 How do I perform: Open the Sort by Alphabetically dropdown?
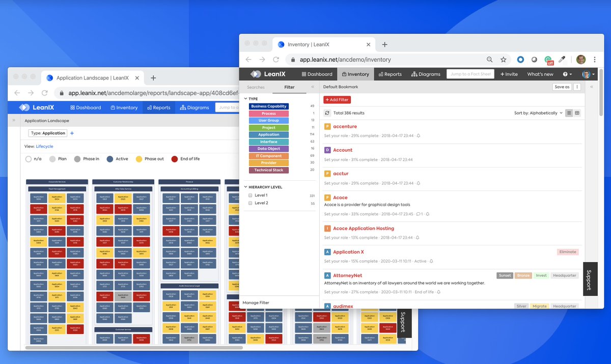539,113
